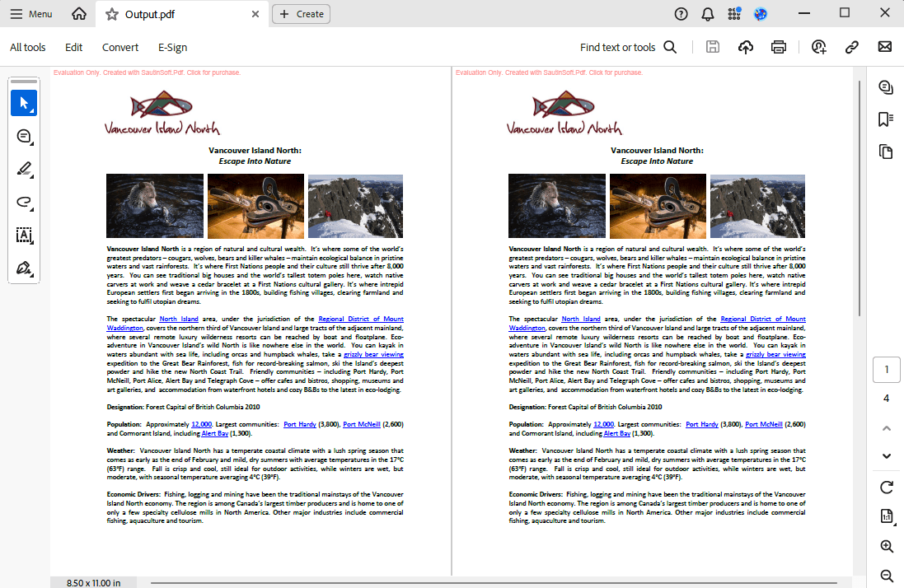Viewport: 904px width, 588px height.
Task: Click the next page chevron
Action: [x=886, y=456]
